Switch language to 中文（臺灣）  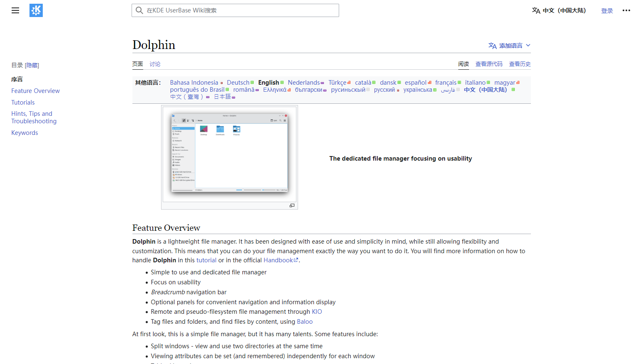(x=187, y=97)
